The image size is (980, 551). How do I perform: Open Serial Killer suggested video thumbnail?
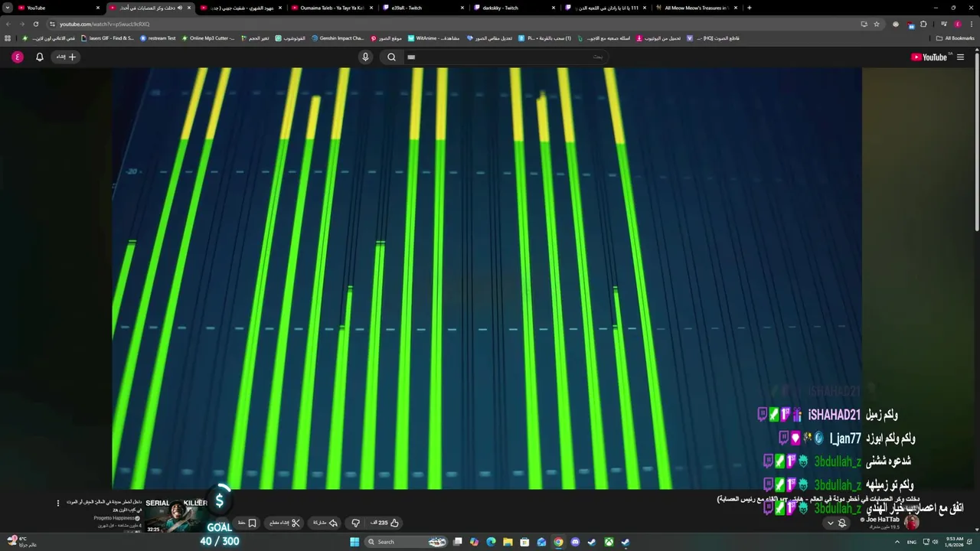175,516
